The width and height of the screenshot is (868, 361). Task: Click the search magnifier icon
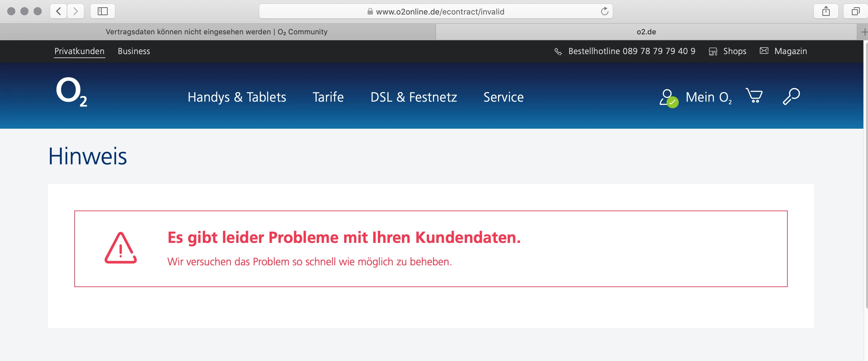pyautogui.click(x=791, y=97)
